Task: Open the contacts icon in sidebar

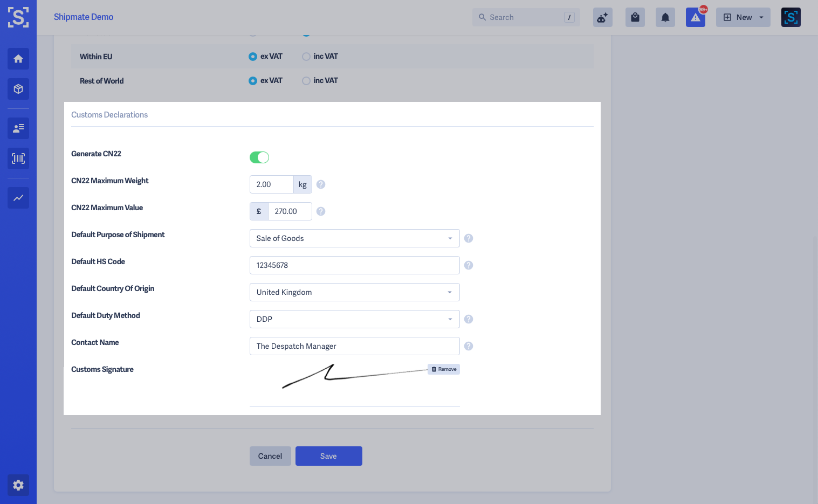Action: coord(18,128)
